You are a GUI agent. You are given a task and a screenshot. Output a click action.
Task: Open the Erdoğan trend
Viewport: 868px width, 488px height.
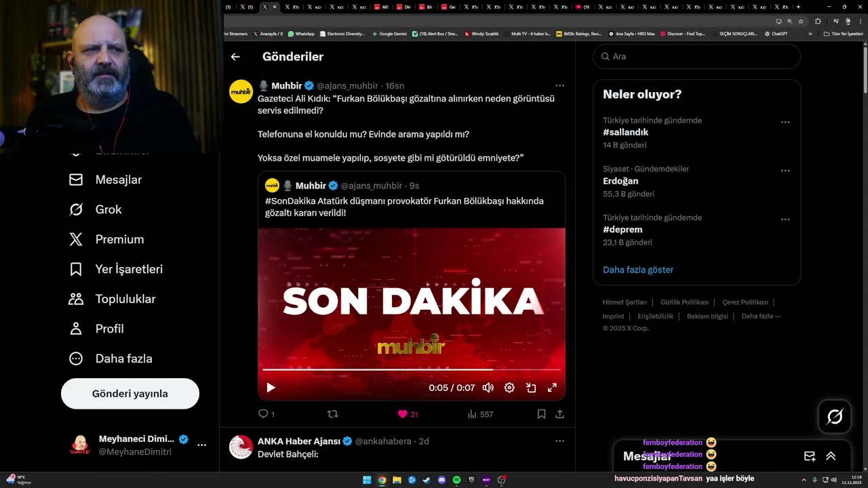[x=620, y=181]
